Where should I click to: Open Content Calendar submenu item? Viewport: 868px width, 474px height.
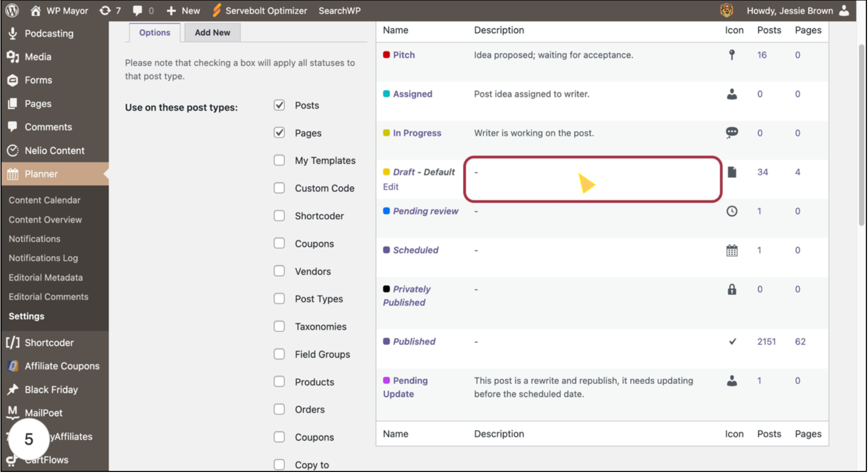(x=45, y=200)
